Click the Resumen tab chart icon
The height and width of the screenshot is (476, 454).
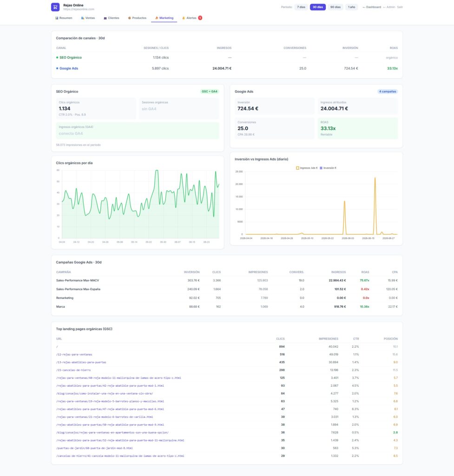coord(57,18)
